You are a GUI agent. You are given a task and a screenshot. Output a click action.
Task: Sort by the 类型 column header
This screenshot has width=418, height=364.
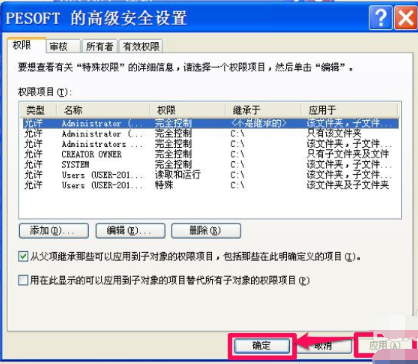tap(38, 110)
